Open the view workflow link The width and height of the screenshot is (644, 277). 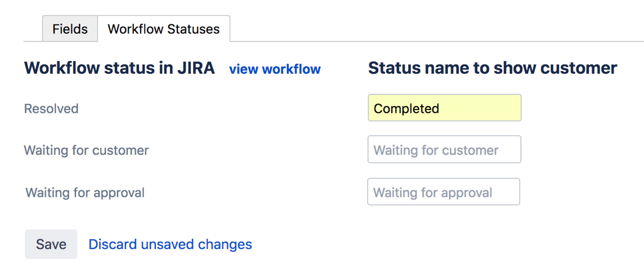275,69
